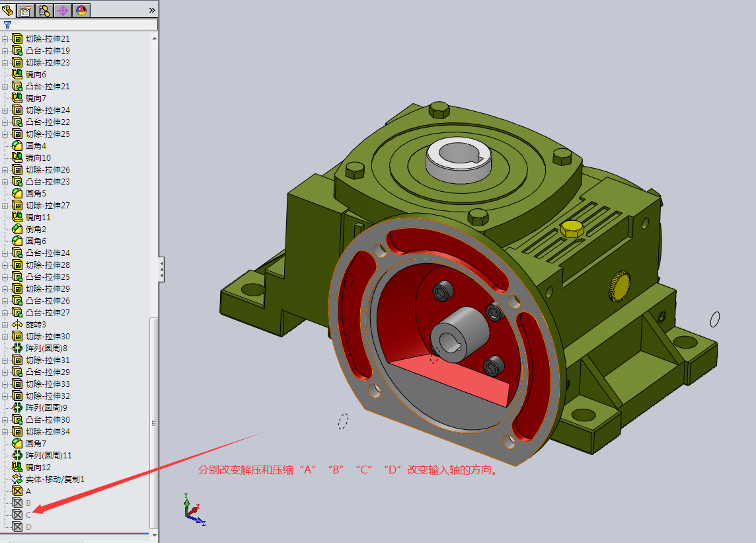Select tree item 凸台-拉伸27
This screenshot has width=756, height=543.
48,313
